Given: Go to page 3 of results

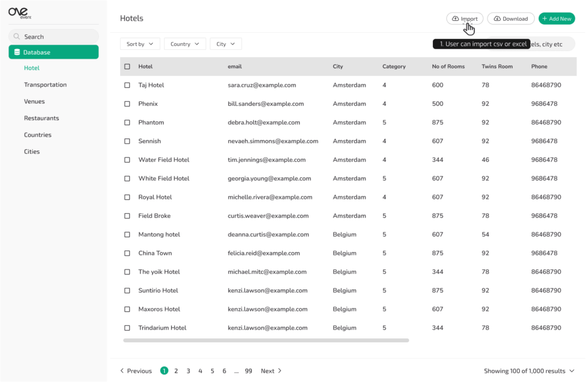Looking at the screenshot, I should (x=188, y=371).
